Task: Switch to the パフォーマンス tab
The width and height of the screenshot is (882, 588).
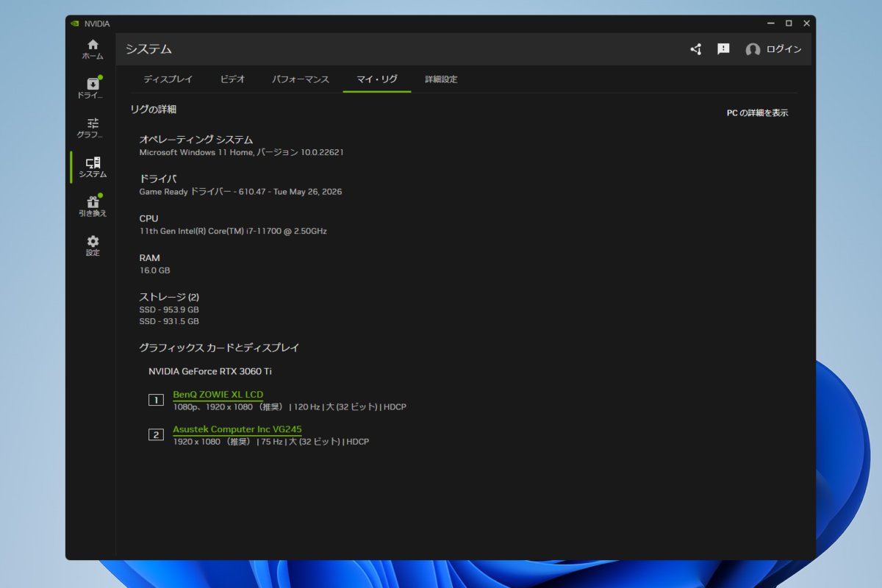Action: (301, 79)
